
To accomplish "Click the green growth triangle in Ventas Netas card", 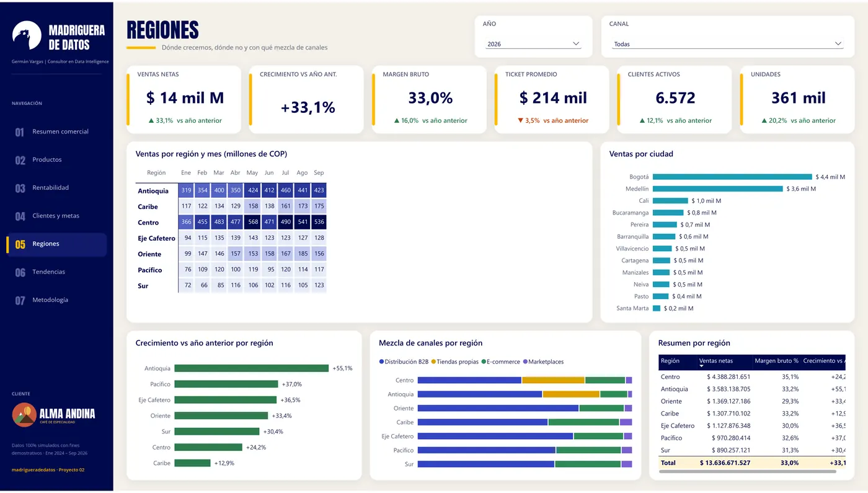I will [151, 120].
